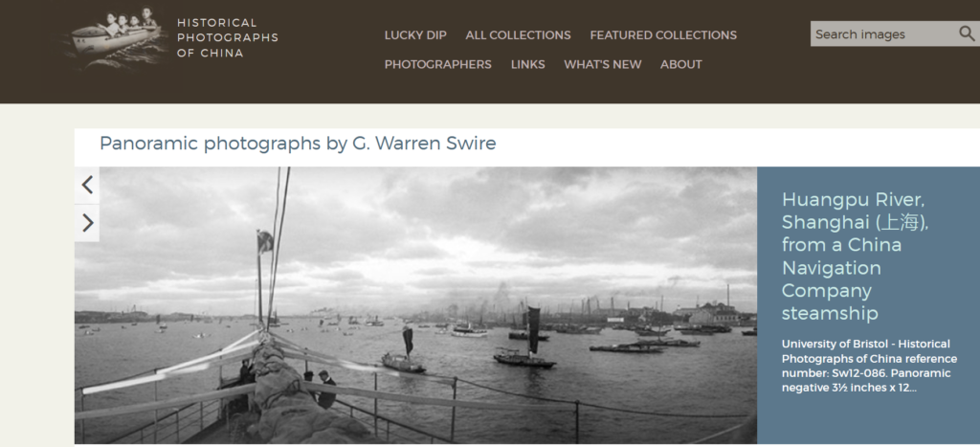
Task: Open All Collections page
Action: pos(518,35)
